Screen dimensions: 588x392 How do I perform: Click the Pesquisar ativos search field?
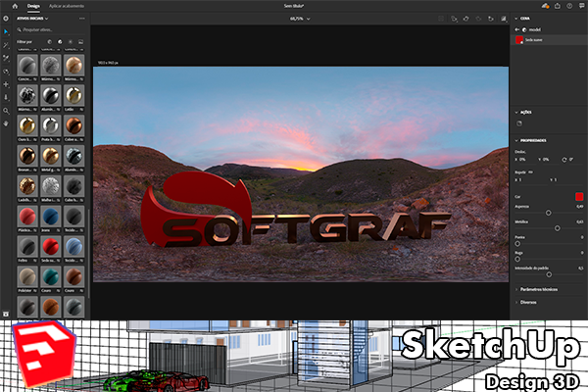coord(51,29)
